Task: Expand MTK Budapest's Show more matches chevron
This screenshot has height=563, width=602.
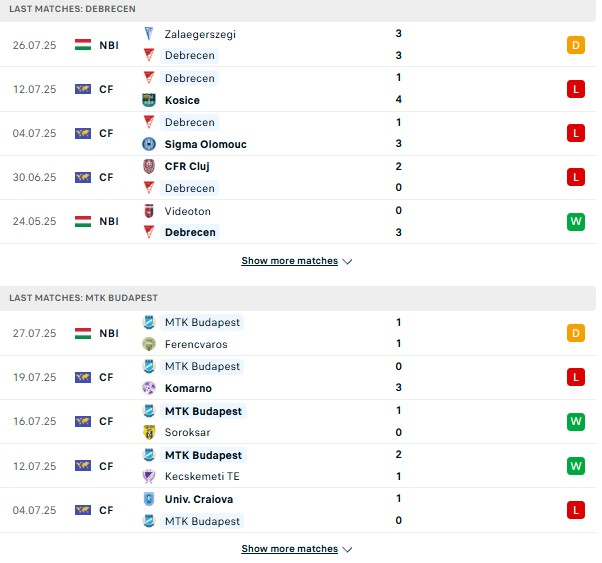Action: (347, 550)
